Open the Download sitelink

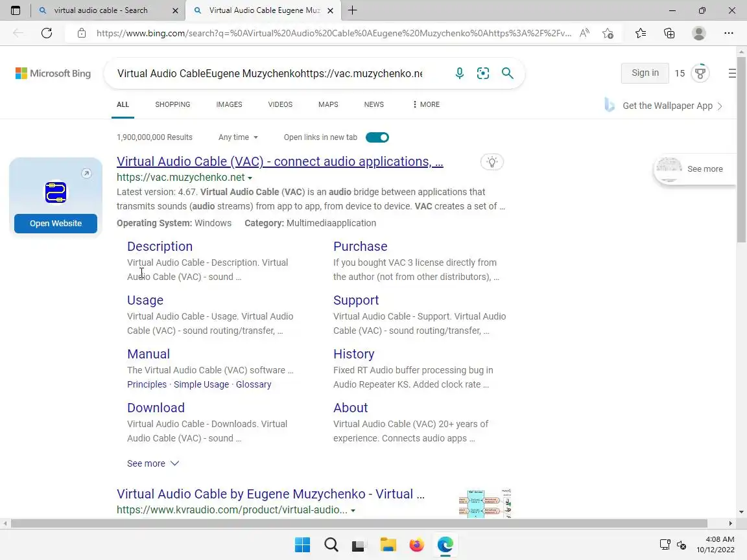(x=156, y=408)
